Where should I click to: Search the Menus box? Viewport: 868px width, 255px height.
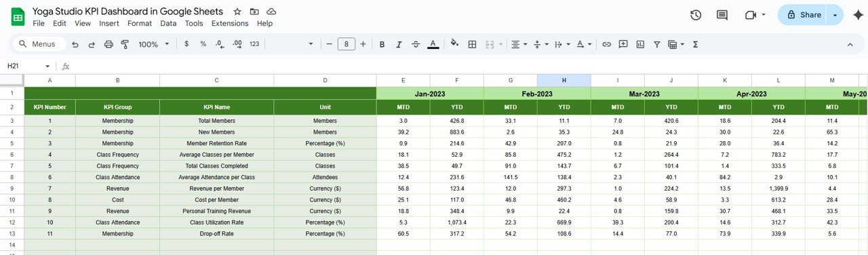39,44
